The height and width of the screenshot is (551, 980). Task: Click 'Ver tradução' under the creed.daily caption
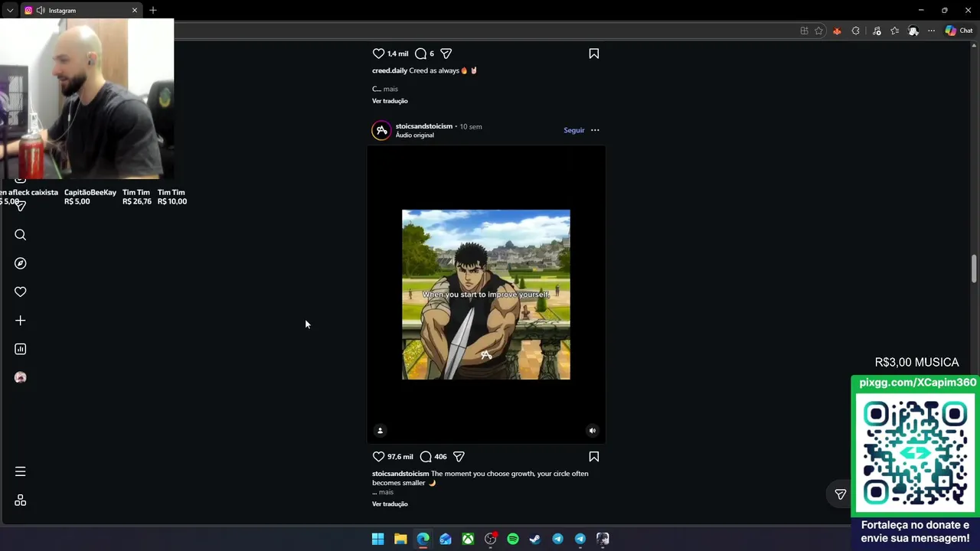(390, 101)
